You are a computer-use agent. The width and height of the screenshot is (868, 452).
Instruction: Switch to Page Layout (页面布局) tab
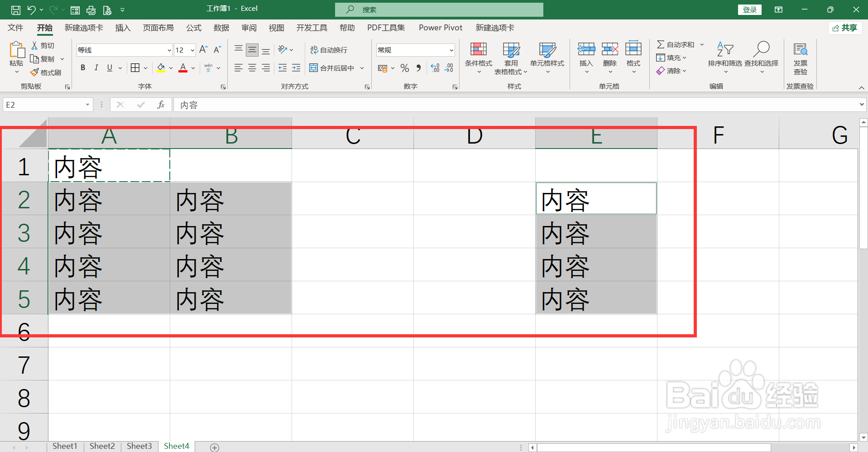coord(158,28)
